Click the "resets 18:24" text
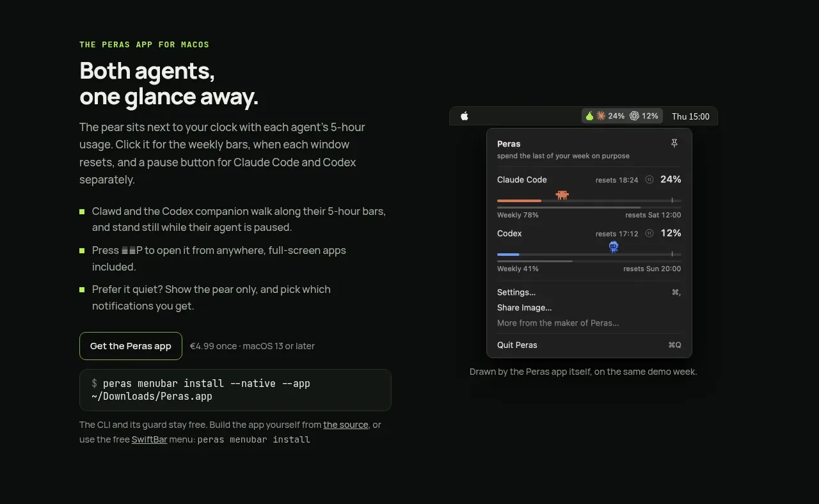Screen dimensions: 819x504 [x=617, y=180]
